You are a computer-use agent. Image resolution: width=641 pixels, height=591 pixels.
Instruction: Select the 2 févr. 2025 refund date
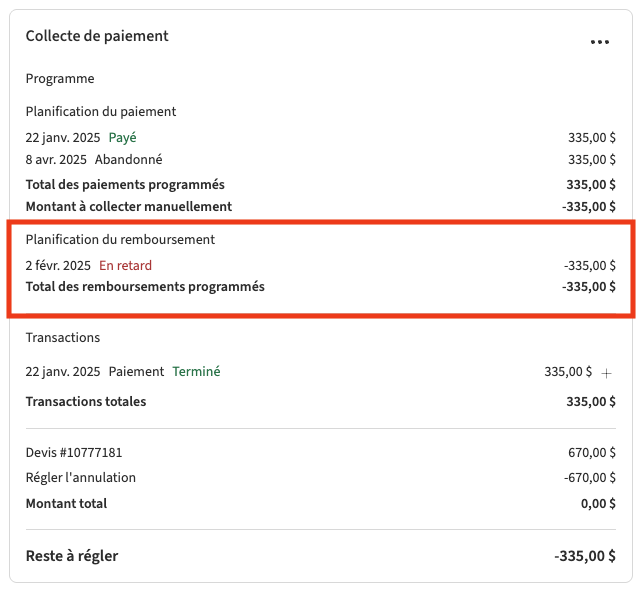tap(58, 265)
